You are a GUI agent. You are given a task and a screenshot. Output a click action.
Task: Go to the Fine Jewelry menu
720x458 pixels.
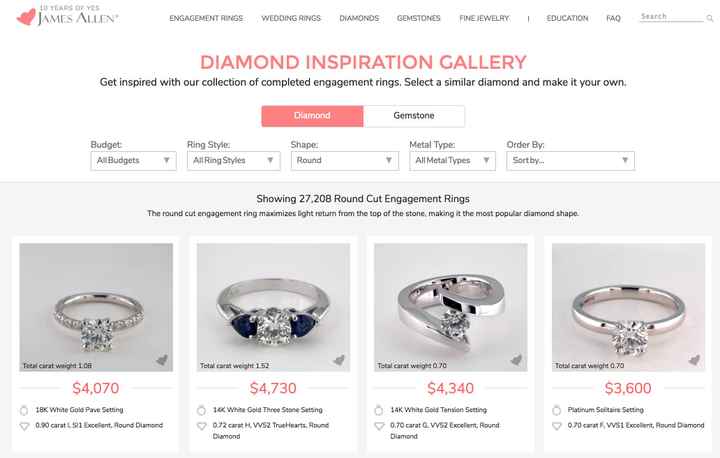tap(484, 18)
